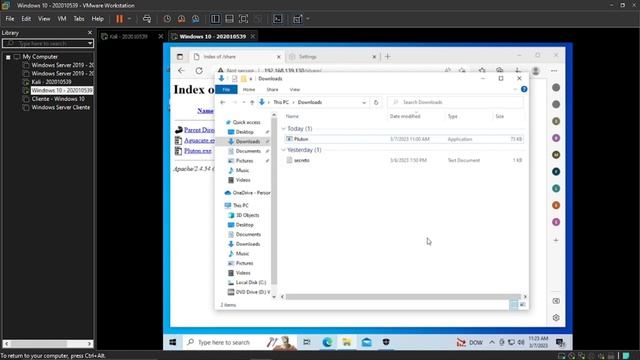The height and width of the screenshot is (360, 640).
Task: Open Documents under Quick access
Action: (248, 151)
